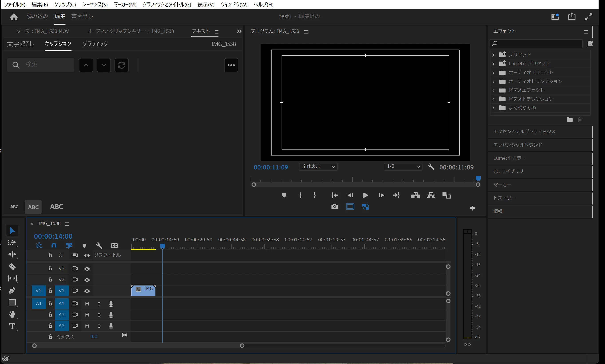
Task: Select the Type (T) tool
Action: tap(12, 327)
